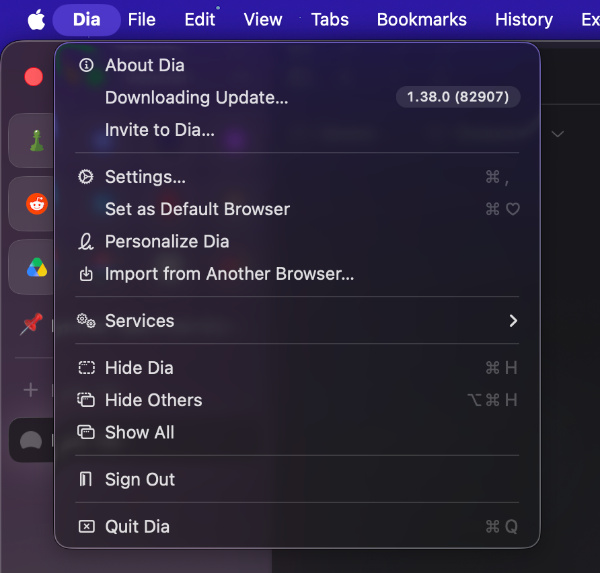The width and height of the screenshot is (600, 573).
Task: Click the About Dia info icon
Action: (x=86, y=65)
